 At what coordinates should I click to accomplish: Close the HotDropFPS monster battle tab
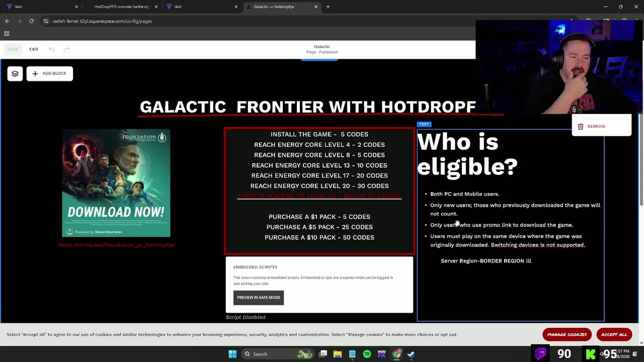coord(156,7)
